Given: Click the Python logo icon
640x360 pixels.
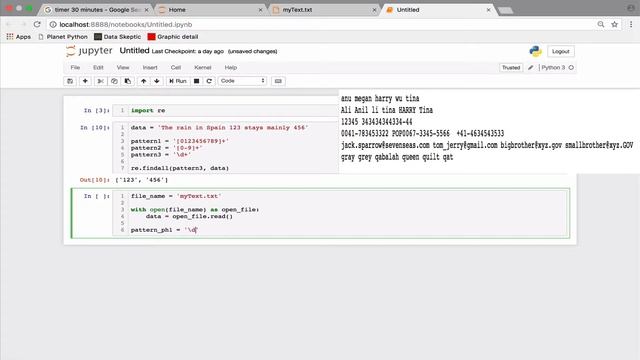Looking at the screenshot, I should point(535,51).
